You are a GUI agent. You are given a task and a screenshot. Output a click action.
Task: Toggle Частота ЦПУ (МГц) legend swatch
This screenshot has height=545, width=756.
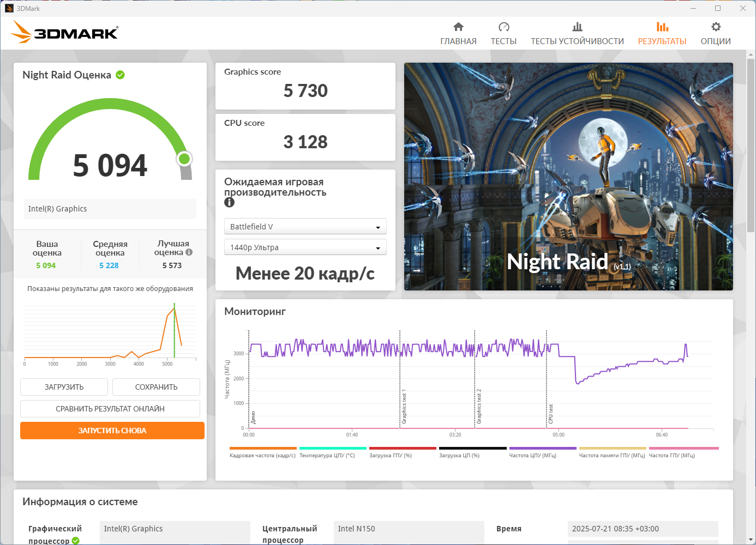(x=543, y=449)
